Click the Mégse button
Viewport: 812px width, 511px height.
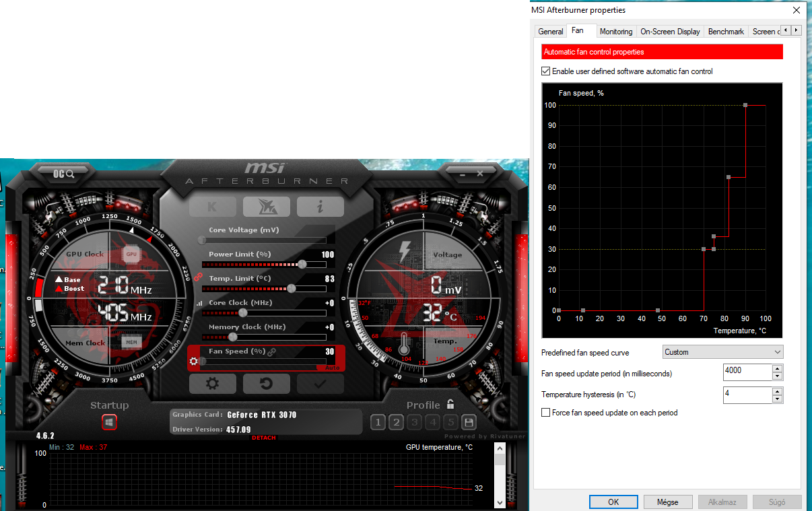pyautogui.click(x=667, y=502)
